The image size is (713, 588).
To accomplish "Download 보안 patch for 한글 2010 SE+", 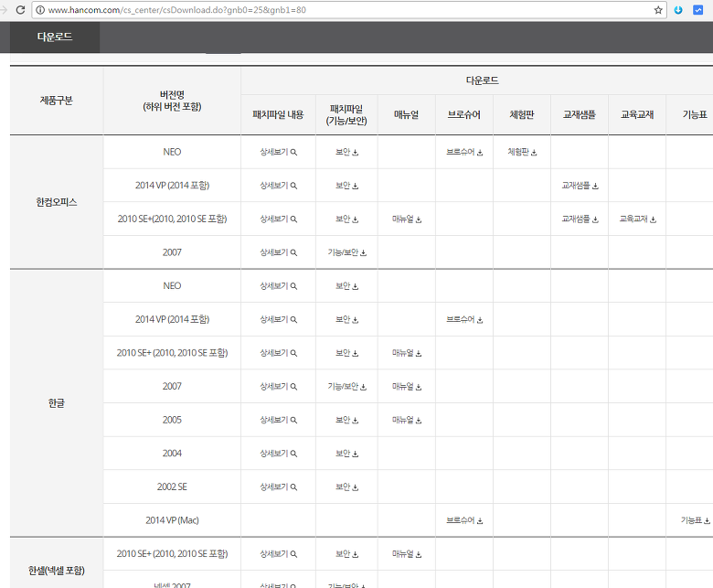I will tap(347, 353).
